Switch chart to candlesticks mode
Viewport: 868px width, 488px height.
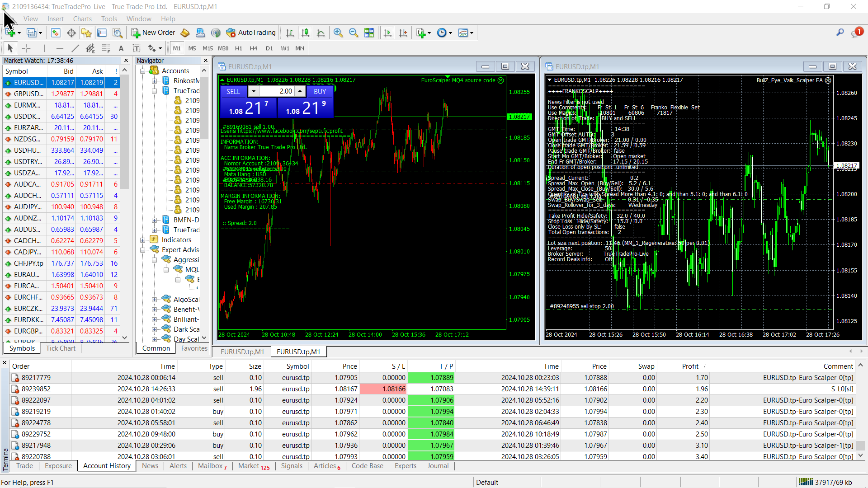click(305, 33)
